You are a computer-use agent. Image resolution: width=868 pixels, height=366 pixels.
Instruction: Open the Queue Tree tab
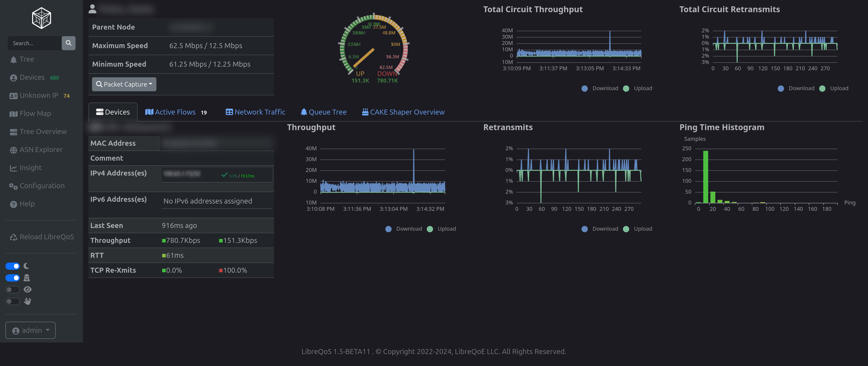(x=324, y=112)
